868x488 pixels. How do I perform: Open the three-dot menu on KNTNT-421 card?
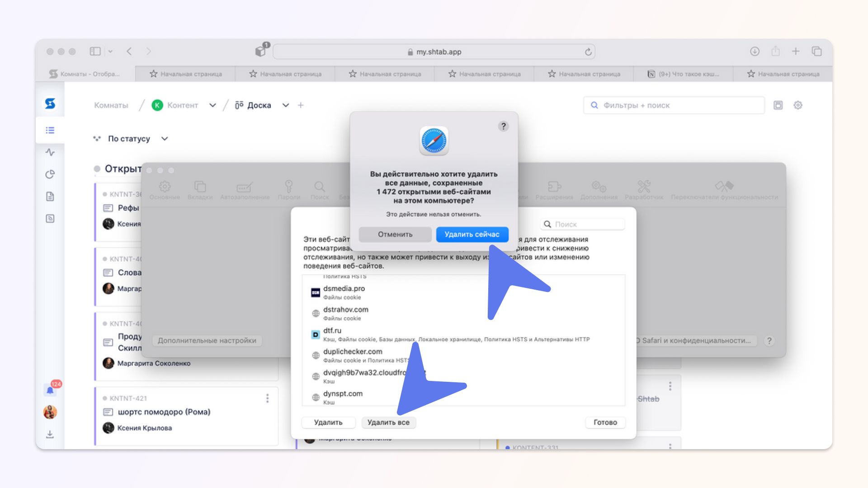[x=268, y=398]
